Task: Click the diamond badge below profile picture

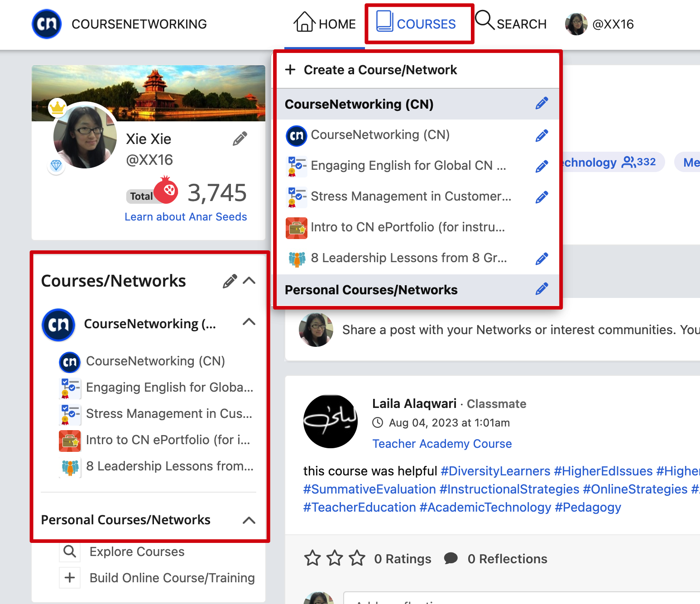Action: [x=56, y=166]
